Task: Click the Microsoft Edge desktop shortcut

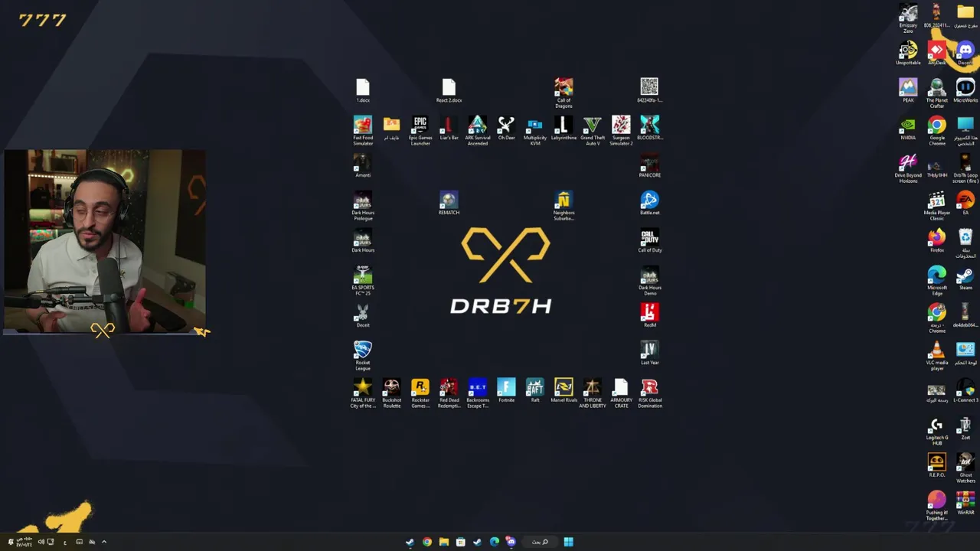Action: click(x=936, y=281)
